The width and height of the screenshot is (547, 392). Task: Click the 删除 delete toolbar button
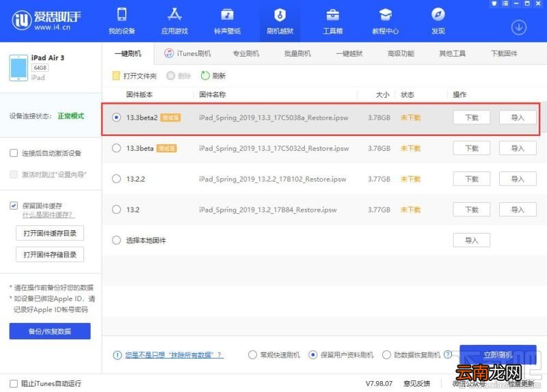pos(178,76)
